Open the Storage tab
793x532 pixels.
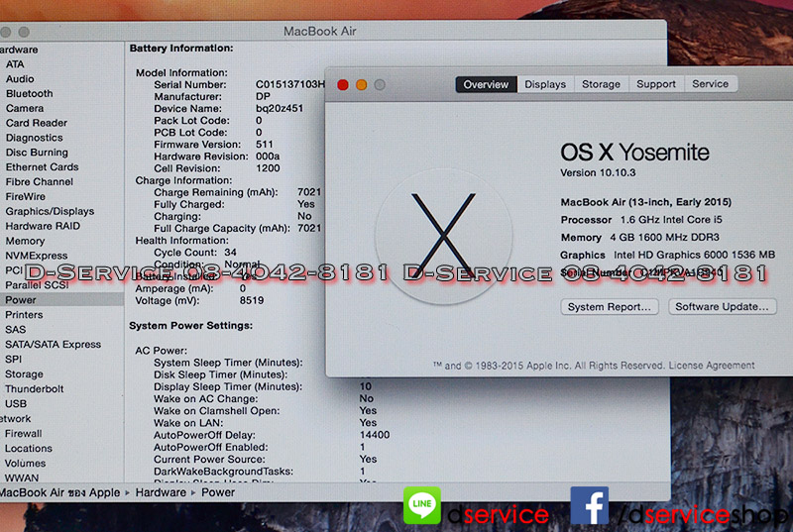(x=601, y=84)
